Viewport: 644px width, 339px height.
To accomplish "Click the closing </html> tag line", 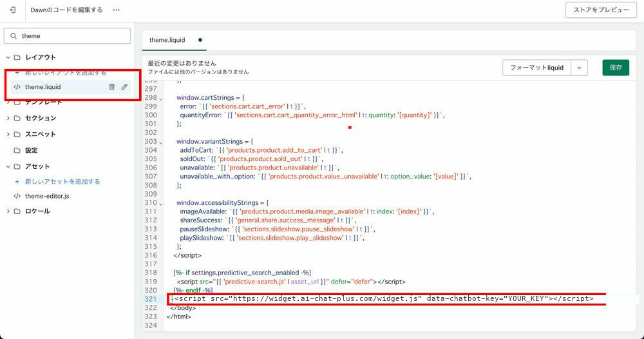I will [178, 316].
